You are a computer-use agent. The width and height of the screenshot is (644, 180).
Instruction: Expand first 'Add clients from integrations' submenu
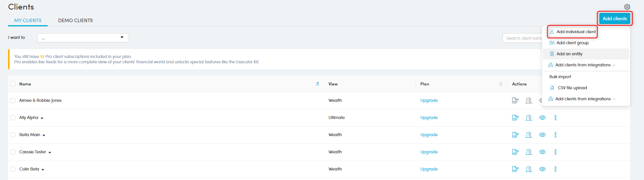[x=583, y=65]
